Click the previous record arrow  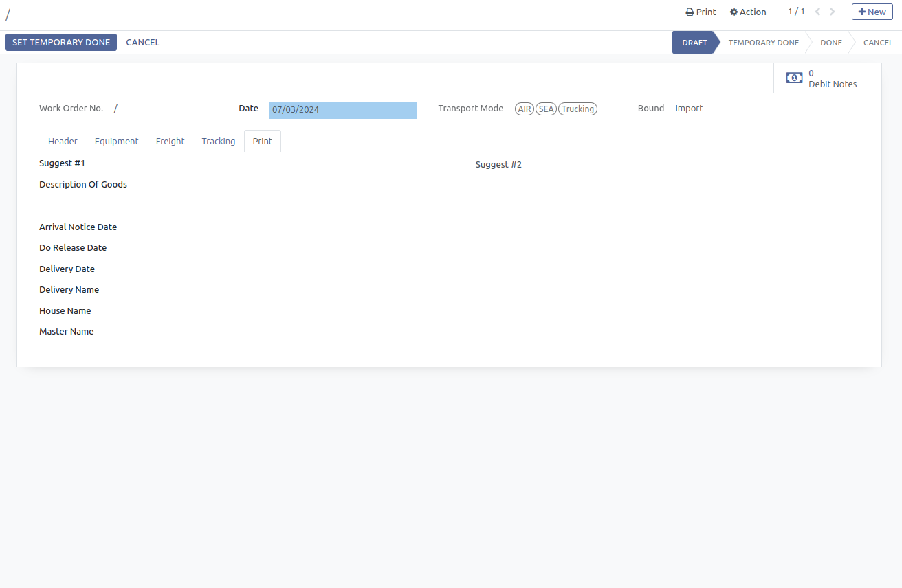[817, 12]
